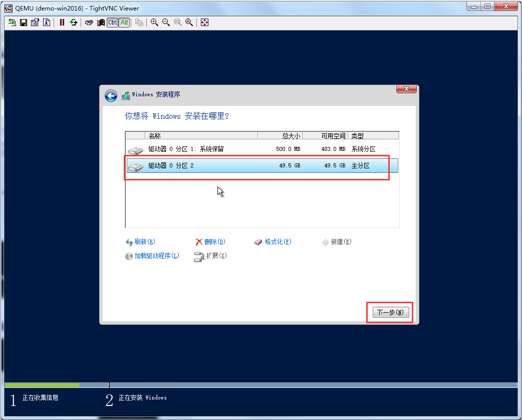Click the Zoom out magnifier icon
Screen dimensions: 522x420
[166, 23]
